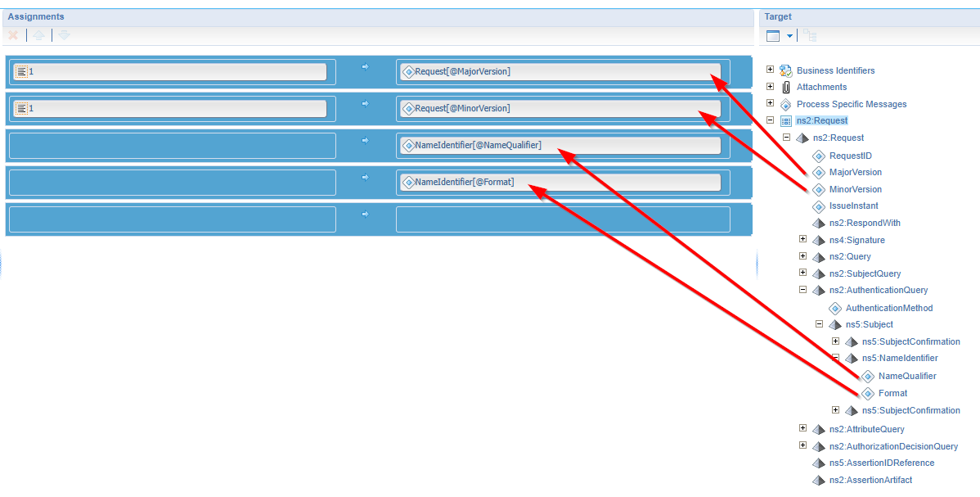The image size is (980, 497).
Task: Open the Target view dropdown arrow
Action: [790, 36]
